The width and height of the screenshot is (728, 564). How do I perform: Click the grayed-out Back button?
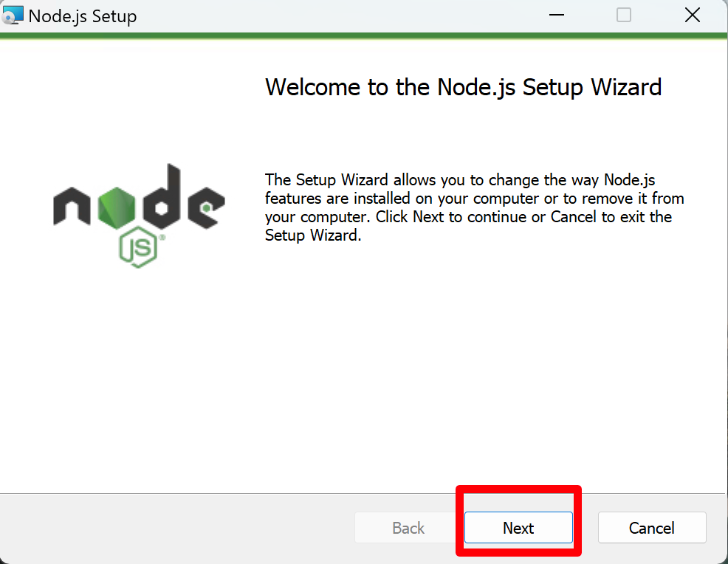pyautogui.click(x=408, y=528)
